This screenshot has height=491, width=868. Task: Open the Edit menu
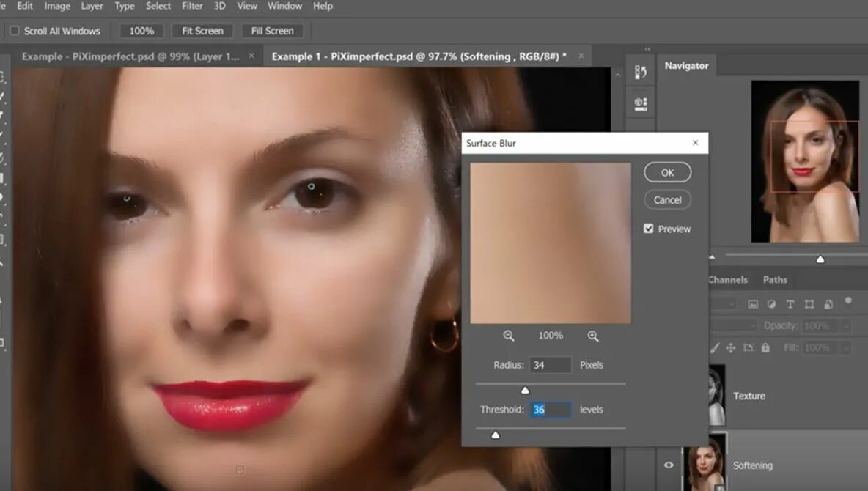click(25, 6)
